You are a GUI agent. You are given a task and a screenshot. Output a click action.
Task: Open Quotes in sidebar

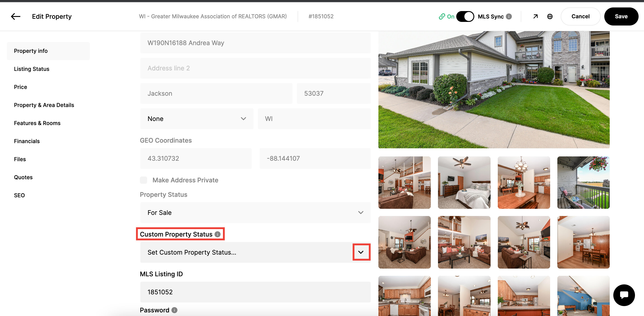pyautogui.click(x=23, y=177)
